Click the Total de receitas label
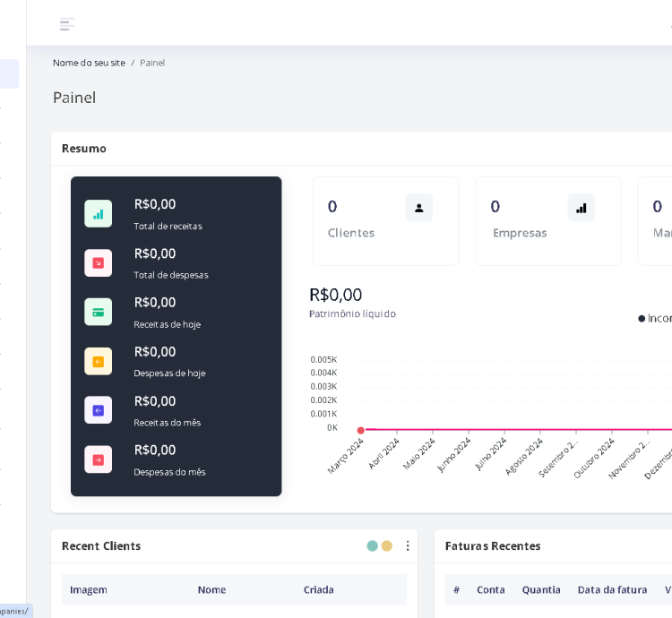Viewport: 672px width, 618px height. (168, 226)
